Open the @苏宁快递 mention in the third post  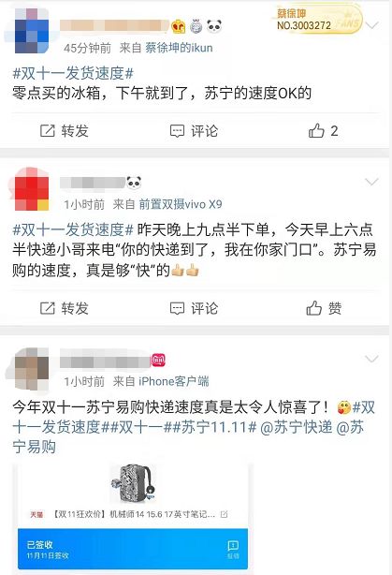[296, 427]
